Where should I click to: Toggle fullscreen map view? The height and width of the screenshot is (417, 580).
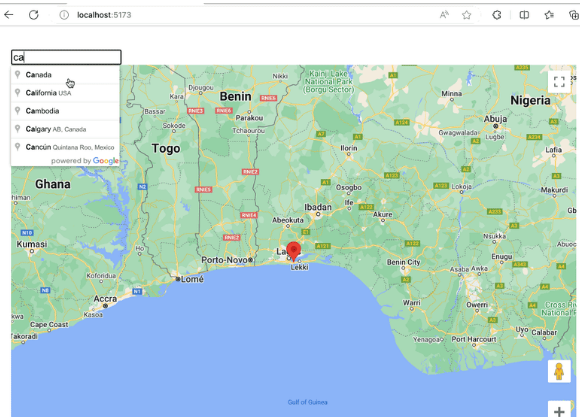click(559, 81)
